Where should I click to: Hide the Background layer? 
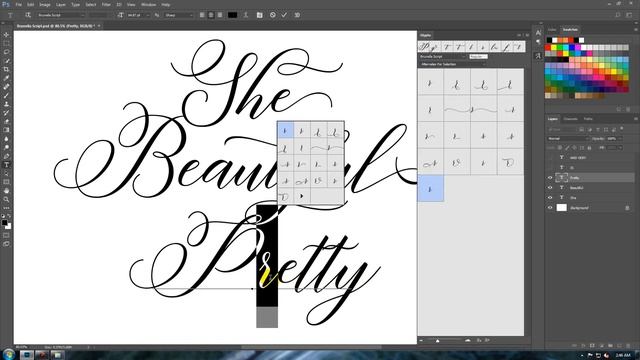[550, 208]
